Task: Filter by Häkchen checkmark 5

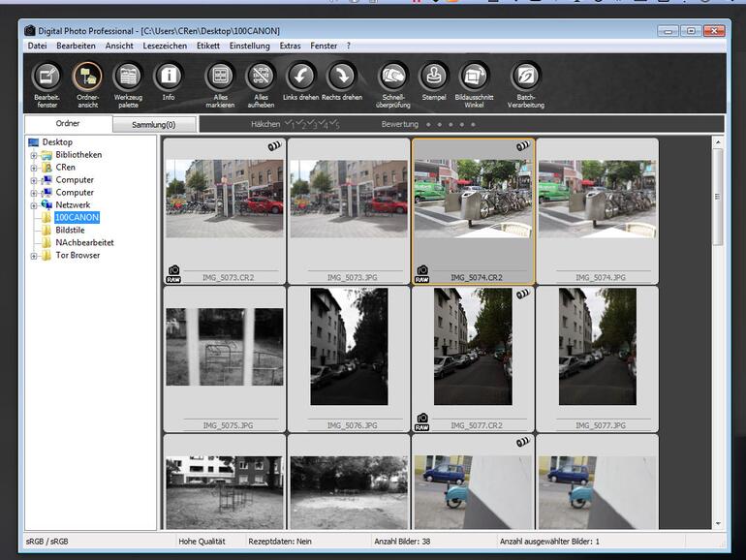Action: point(334,125)
